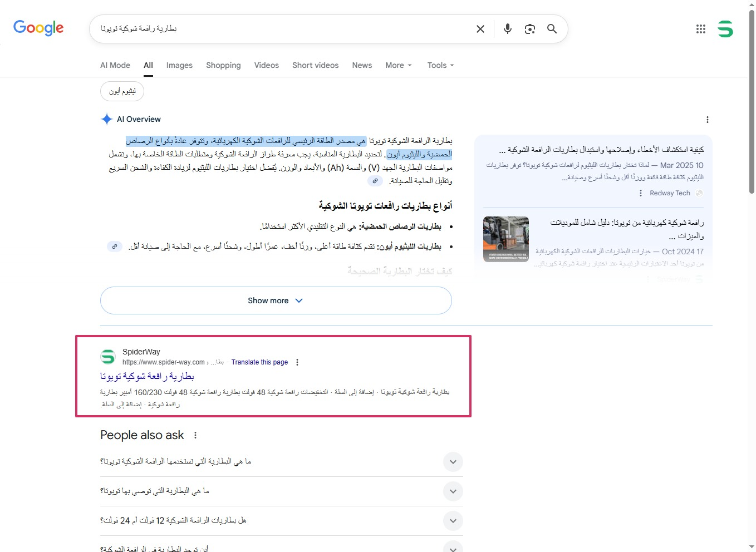Click the forklift thumbnail image

coord(505,239)
